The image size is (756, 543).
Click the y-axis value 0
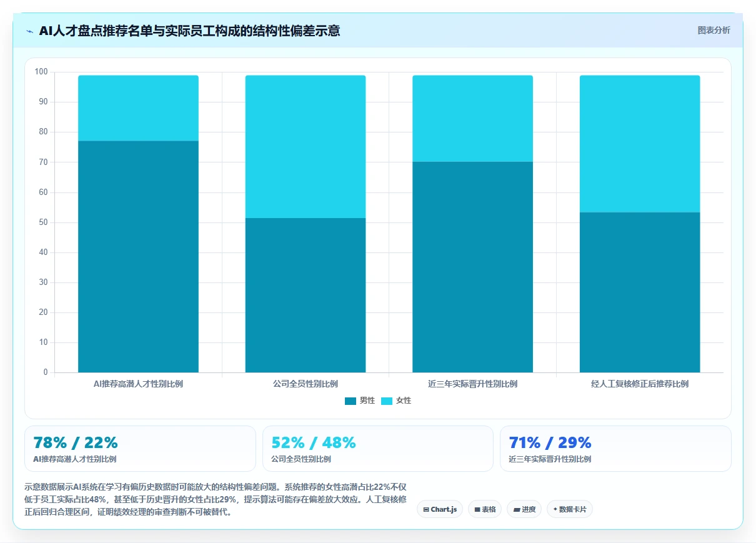pos(46,372)
